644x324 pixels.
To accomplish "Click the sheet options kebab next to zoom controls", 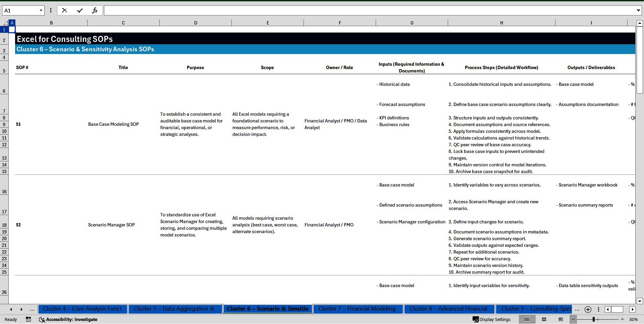I will [599, 309].
